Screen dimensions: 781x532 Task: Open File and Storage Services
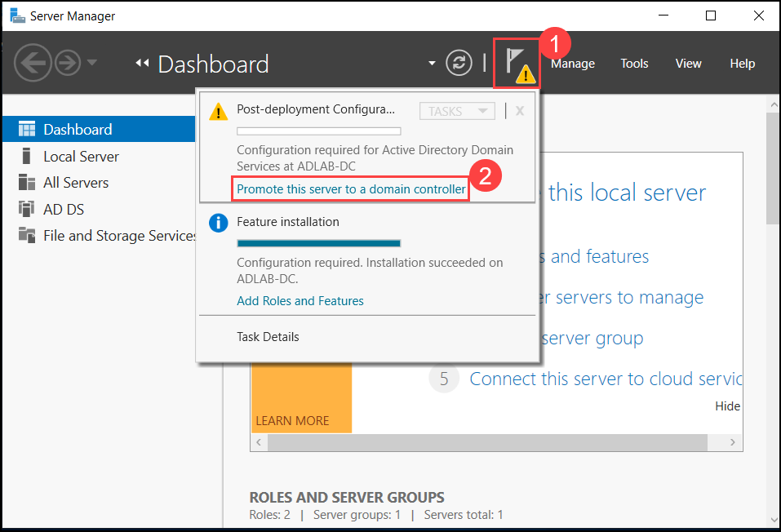(119, 236)
